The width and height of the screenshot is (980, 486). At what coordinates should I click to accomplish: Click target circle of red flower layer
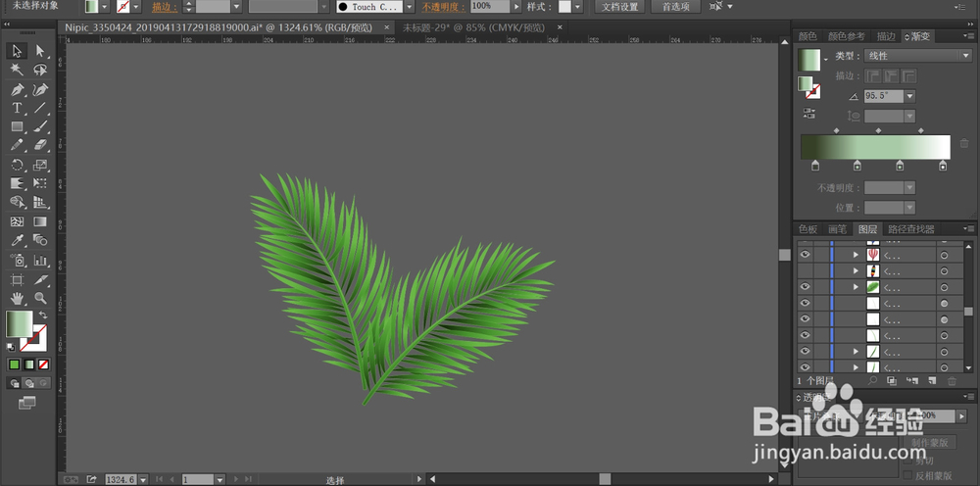pos(944,255)
